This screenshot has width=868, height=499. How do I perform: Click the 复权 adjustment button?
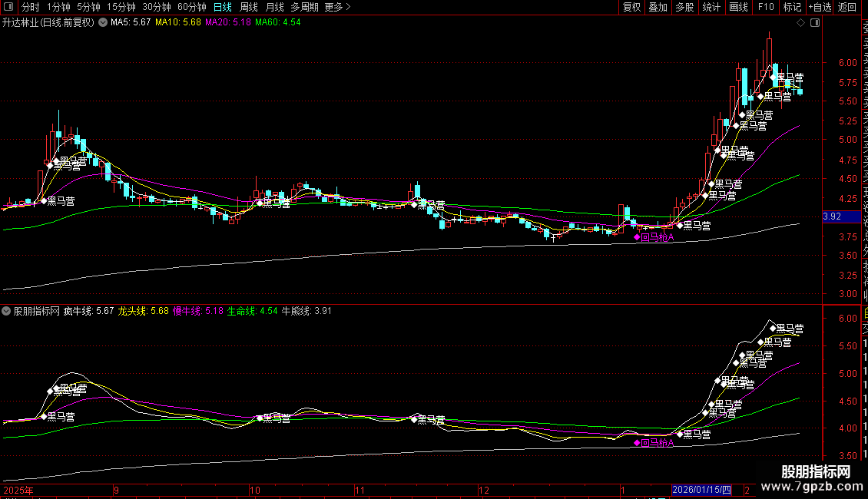tap(631, 8)
